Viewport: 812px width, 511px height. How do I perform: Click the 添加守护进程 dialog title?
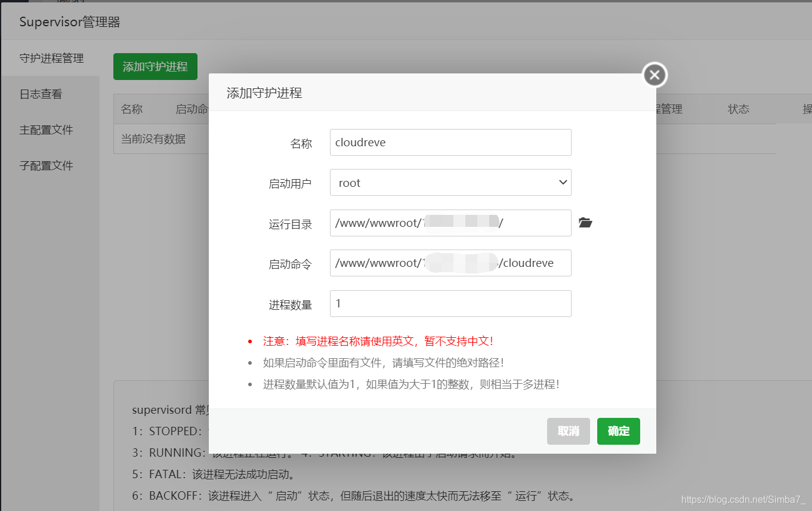pyautogui.click(x=264, y=93)
